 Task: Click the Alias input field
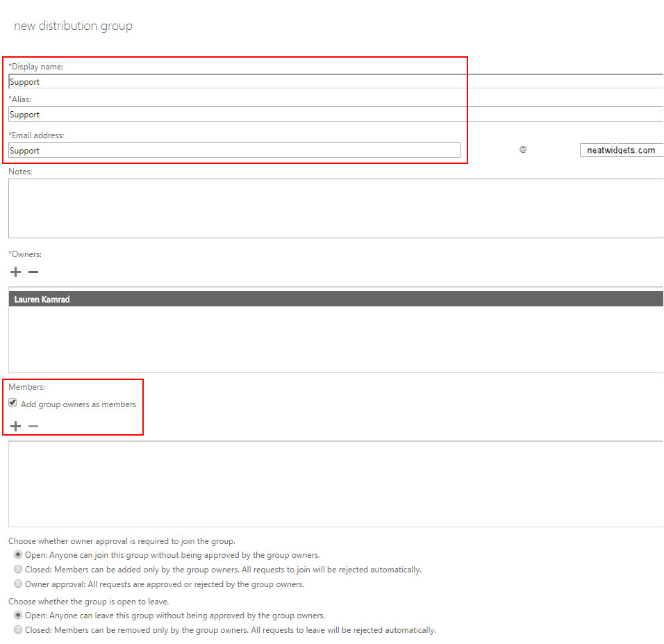335,114
